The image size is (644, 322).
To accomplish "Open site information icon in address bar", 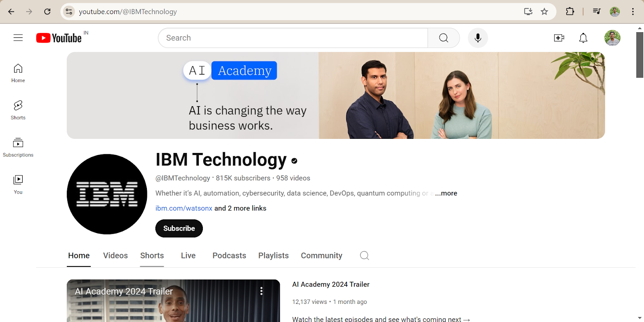I will 69,12.
